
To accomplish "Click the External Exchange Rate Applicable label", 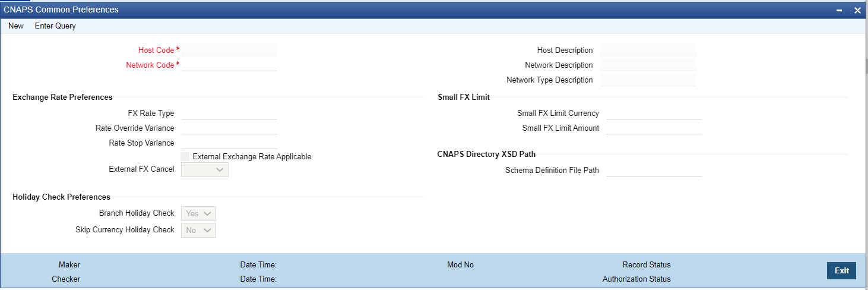I will 252,156.
